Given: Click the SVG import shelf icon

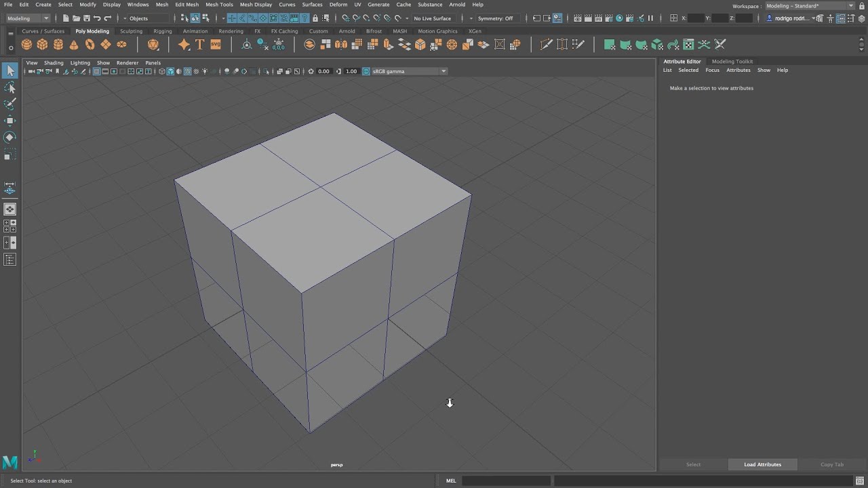Looking at the screenshot, I should point(216,45).
